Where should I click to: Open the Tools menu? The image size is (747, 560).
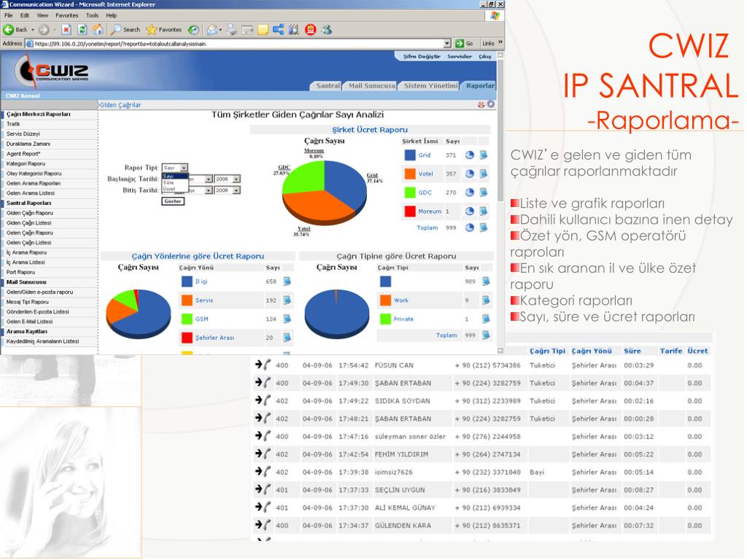point(92,15)
